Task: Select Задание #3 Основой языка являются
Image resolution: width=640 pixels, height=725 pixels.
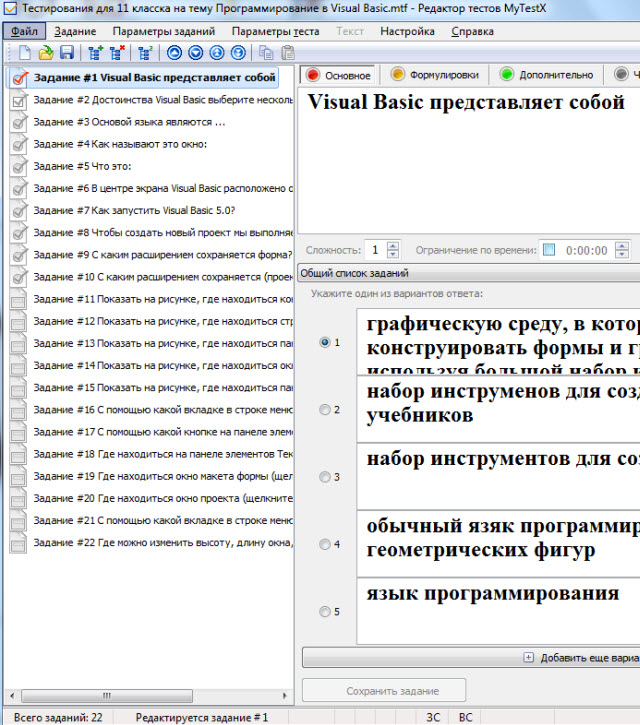Action: click(x=129, y=123)
